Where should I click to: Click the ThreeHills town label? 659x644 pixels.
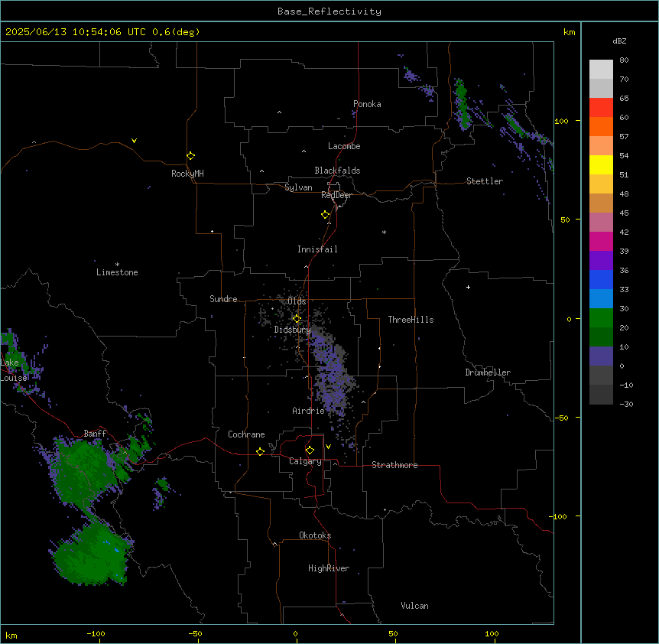411,320
